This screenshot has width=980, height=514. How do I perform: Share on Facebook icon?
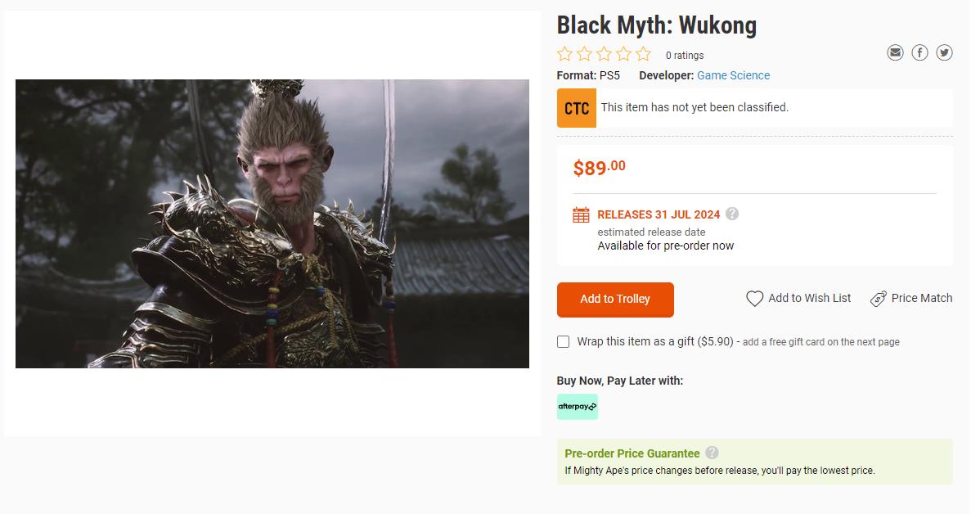click(x=920, y=53)
